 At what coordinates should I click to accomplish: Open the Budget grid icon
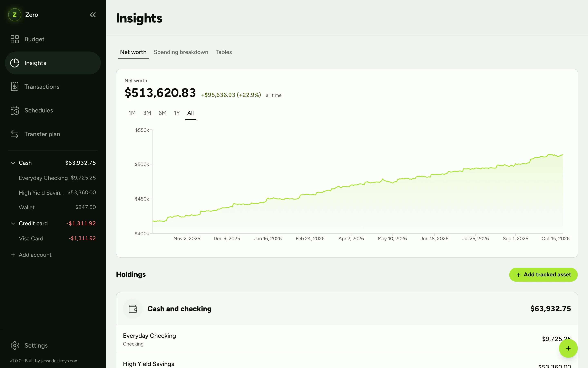pyautogui.click(x=14, y=39)
